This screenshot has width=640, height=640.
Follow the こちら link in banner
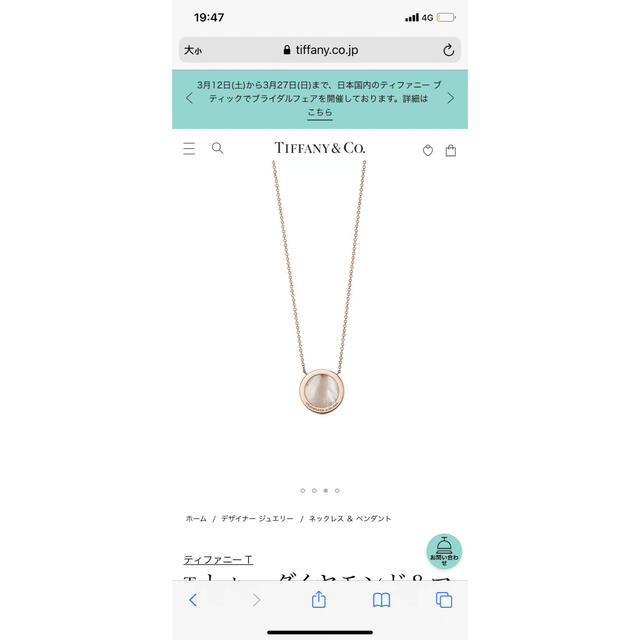tap(320, 112)
